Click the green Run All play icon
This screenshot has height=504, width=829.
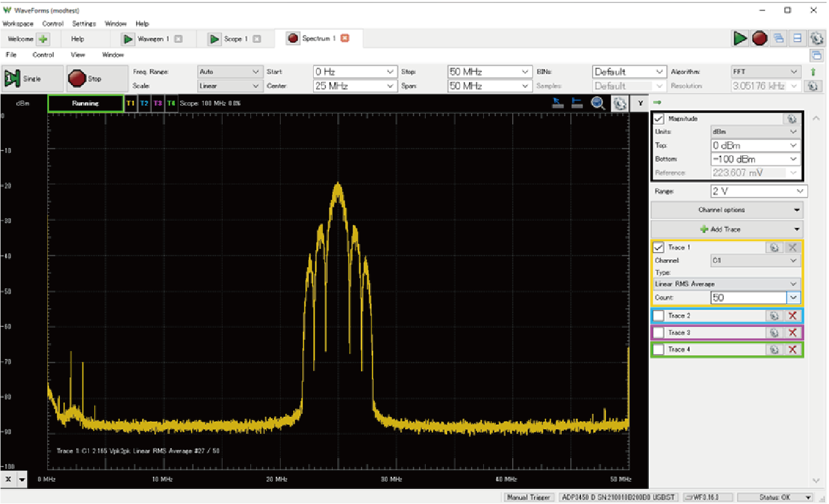coord(740,39)
